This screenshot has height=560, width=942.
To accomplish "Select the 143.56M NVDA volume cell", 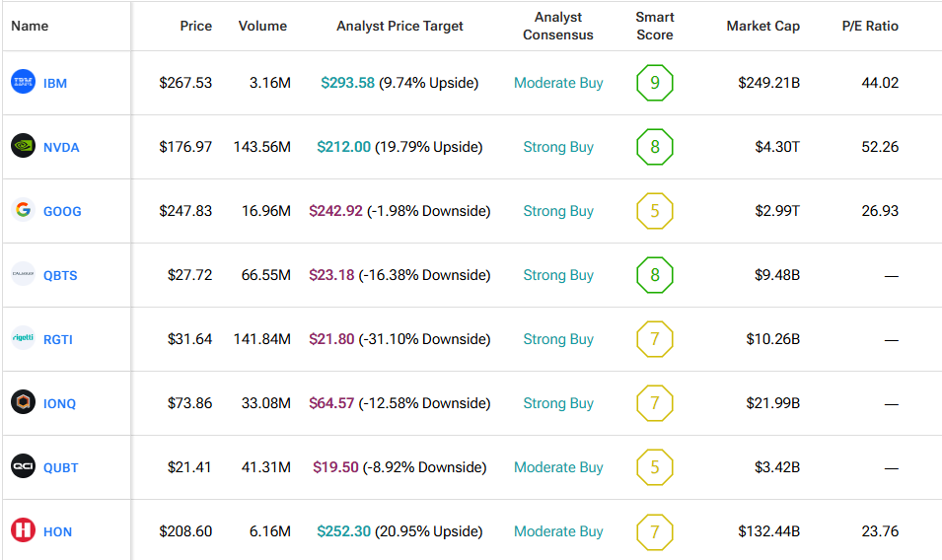I will coord(262,147).
